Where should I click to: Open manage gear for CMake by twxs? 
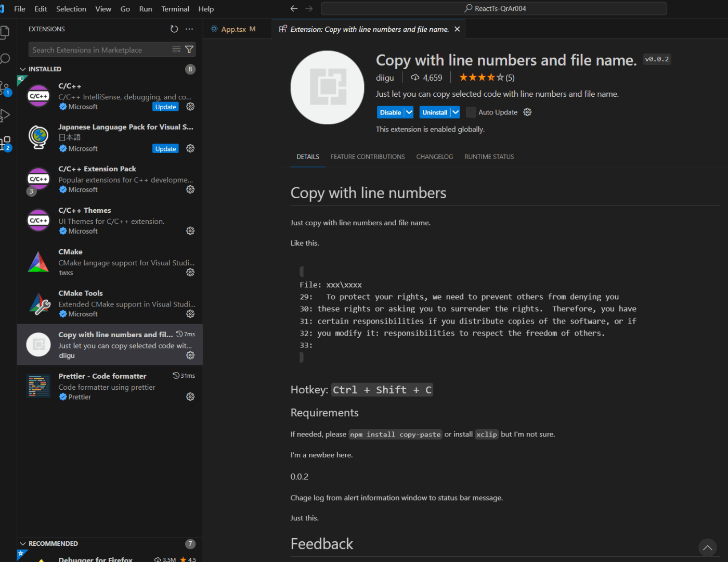coord(190,272)
